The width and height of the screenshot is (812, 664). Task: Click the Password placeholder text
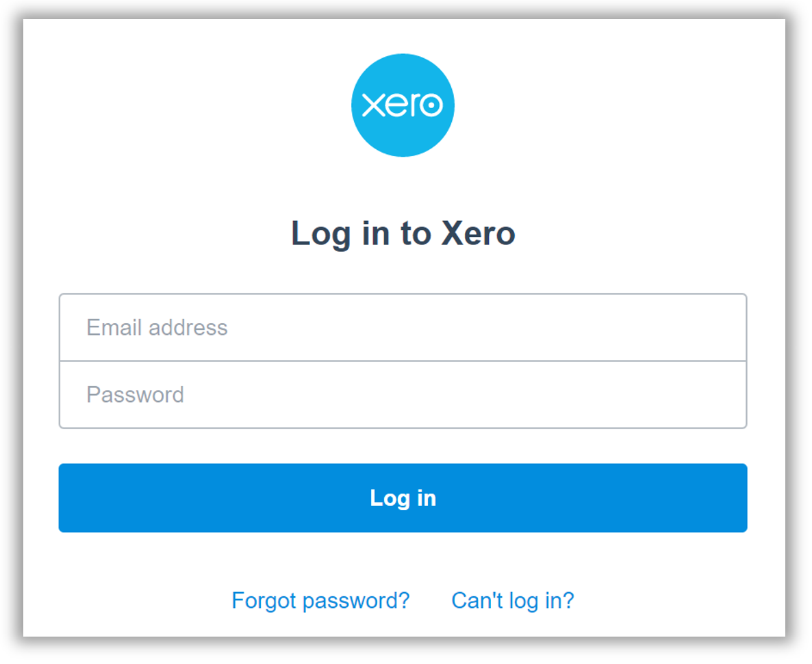click(135, 395)
